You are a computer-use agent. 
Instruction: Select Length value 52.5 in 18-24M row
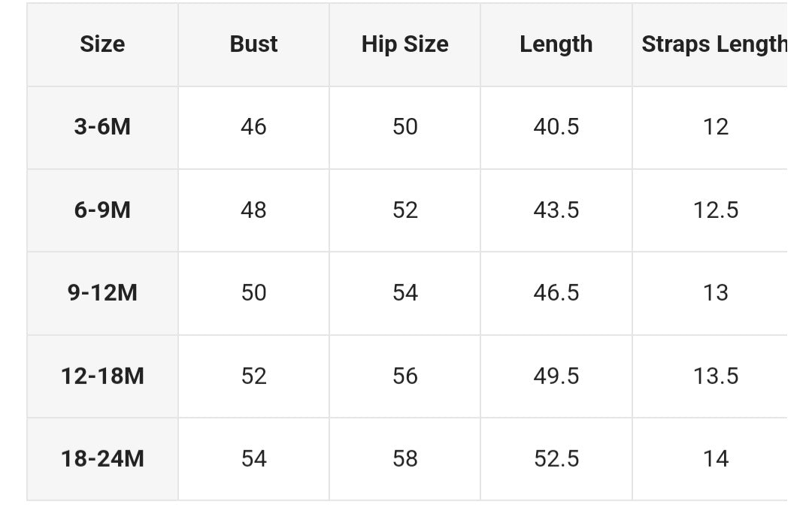coord(556,458)
